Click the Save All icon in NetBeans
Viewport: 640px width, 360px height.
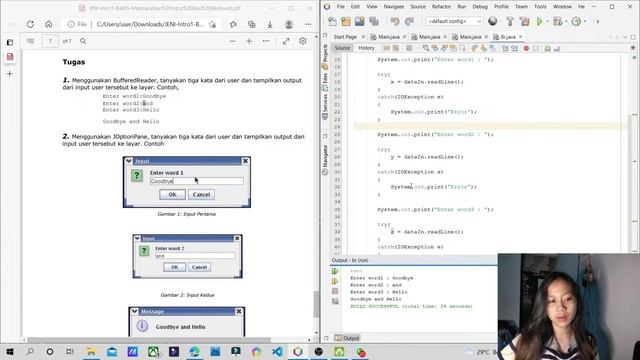pos(373,21)
